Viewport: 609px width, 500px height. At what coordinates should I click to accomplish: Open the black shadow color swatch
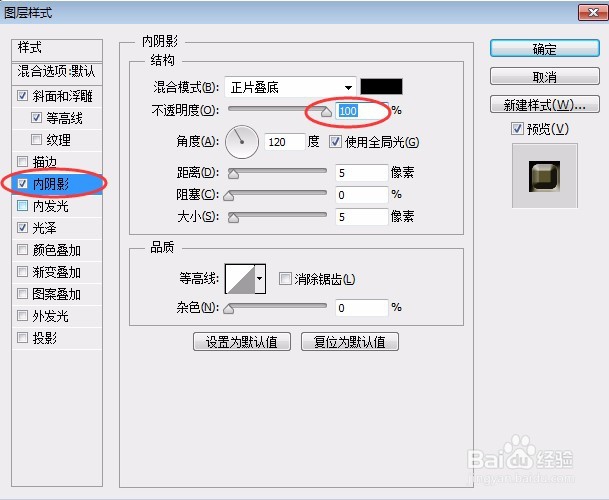coord(381,86)
